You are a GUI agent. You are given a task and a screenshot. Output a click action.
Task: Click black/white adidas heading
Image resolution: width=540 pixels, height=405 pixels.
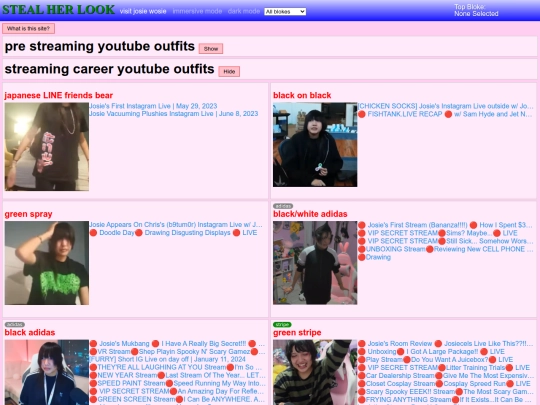(x=310, y=214)
